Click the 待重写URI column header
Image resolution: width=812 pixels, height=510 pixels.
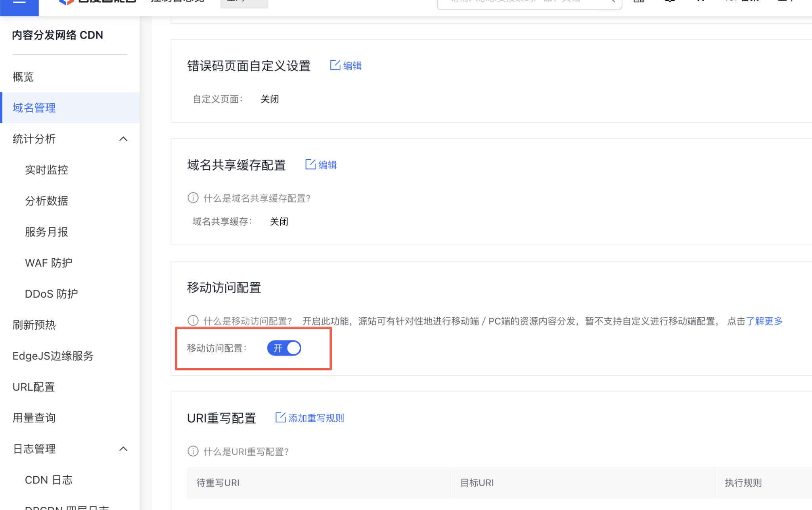click(x=218, y=483)
